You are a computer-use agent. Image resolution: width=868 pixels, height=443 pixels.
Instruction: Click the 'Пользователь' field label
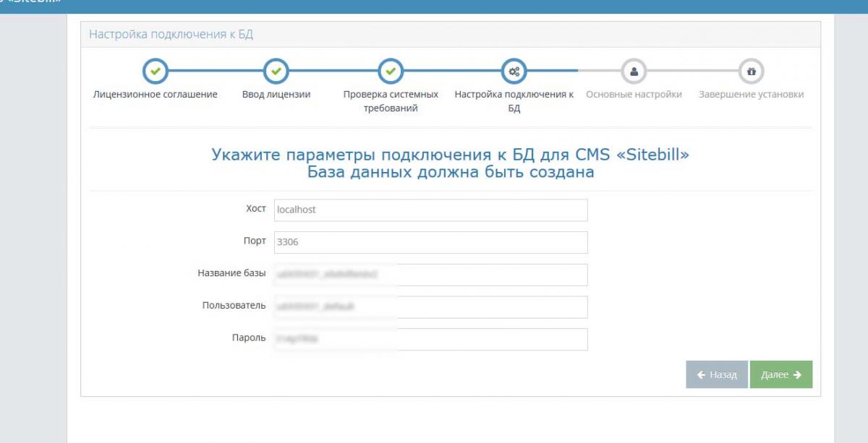click(234, 306)
